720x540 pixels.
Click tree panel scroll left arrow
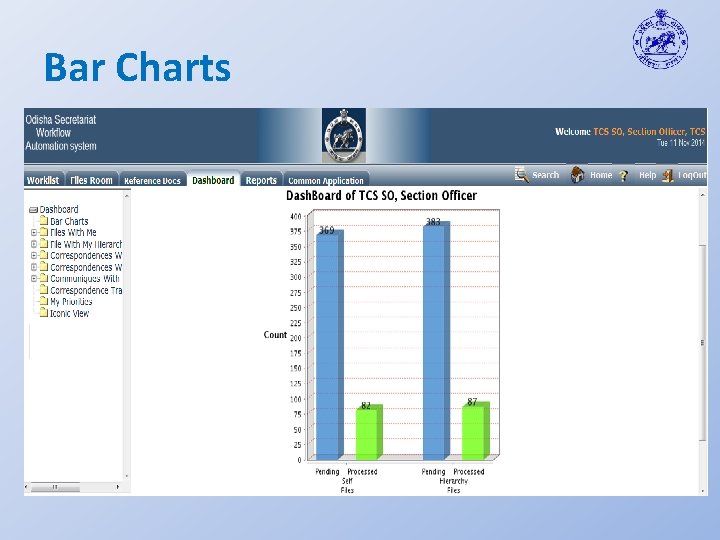(27, 487)
